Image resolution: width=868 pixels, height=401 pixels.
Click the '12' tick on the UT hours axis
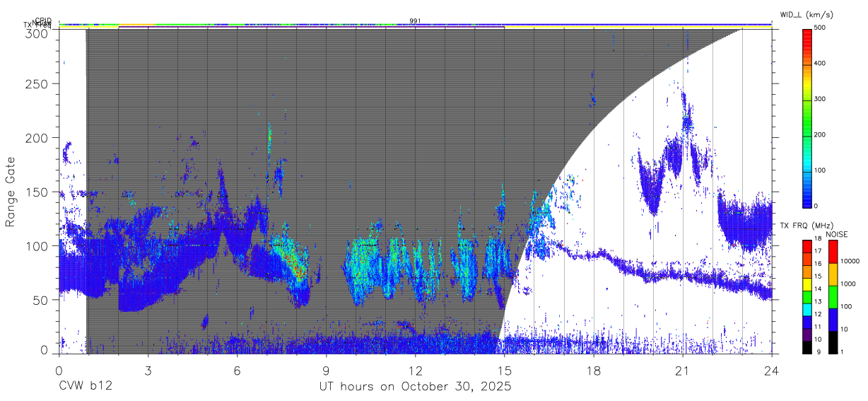coord(415,371)
